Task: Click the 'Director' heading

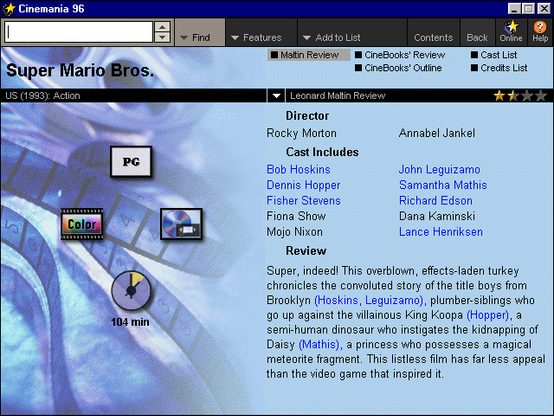Action: pyautogui.click(x=307, y=116)
